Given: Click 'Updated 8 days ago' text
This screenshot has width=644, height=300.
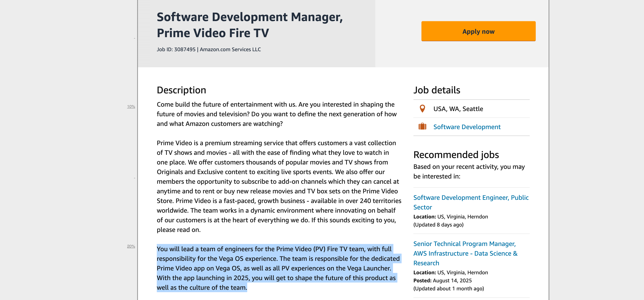Looking at the screenshot, I should [438, 225].
